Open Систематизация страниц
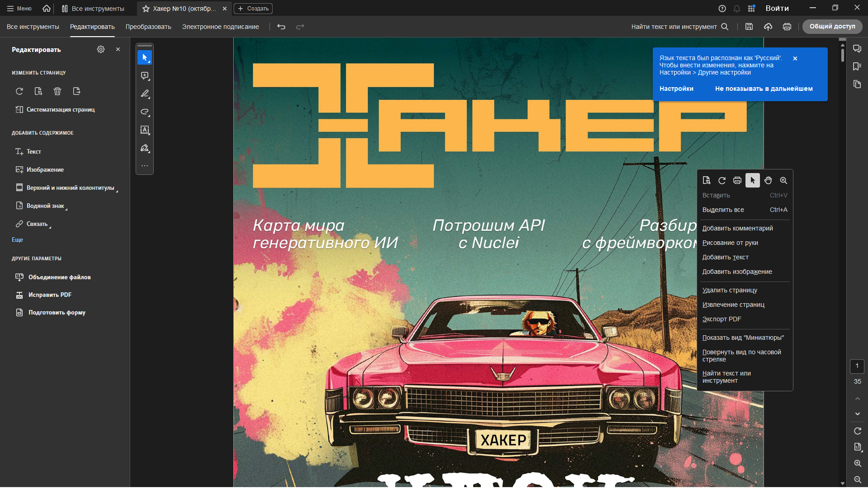This screenshot has width=868, height=488. pyautogui.click(x=55, y=109)
